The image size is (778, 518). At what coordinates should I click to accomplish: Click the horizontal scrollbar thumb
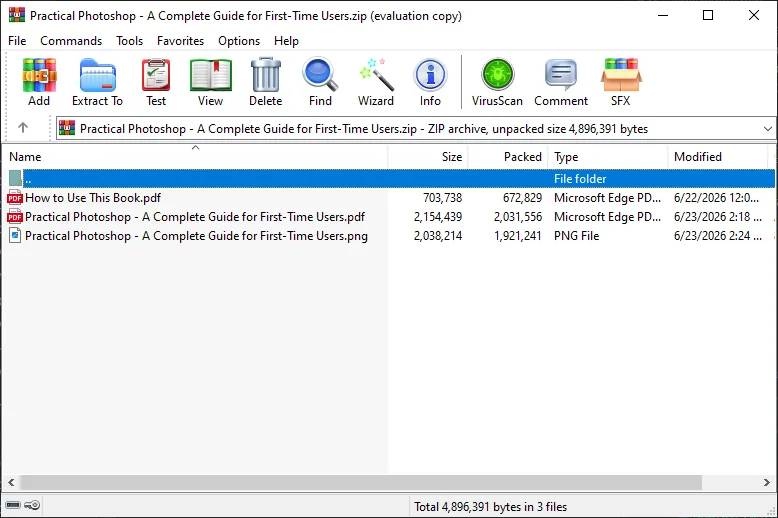point(361,482)
